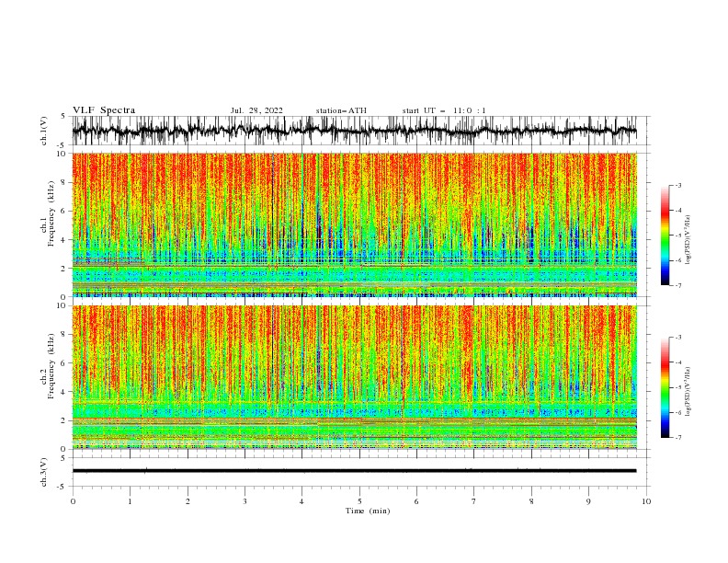Screen dimensions: 728x563
Task: Click the ch.2 spectrogram panel
Action: pos(354,377)
